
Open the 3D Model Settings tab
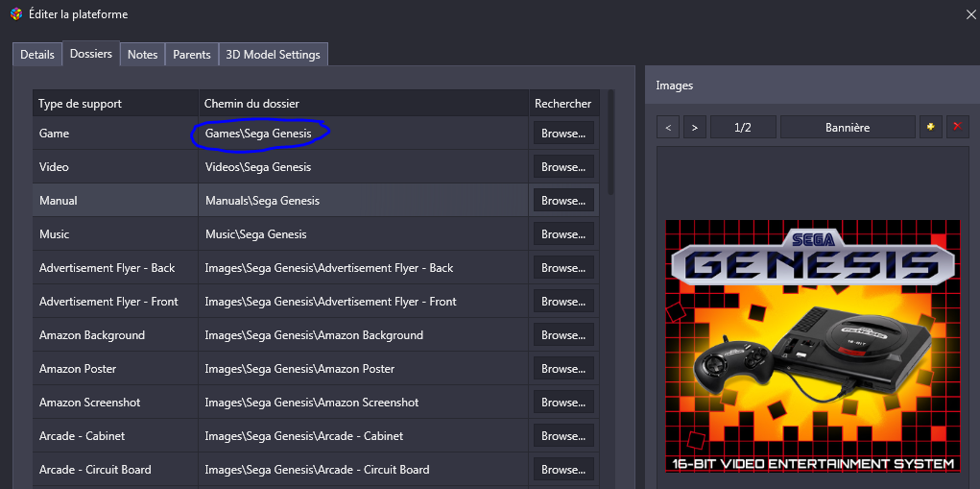(273, 55)
